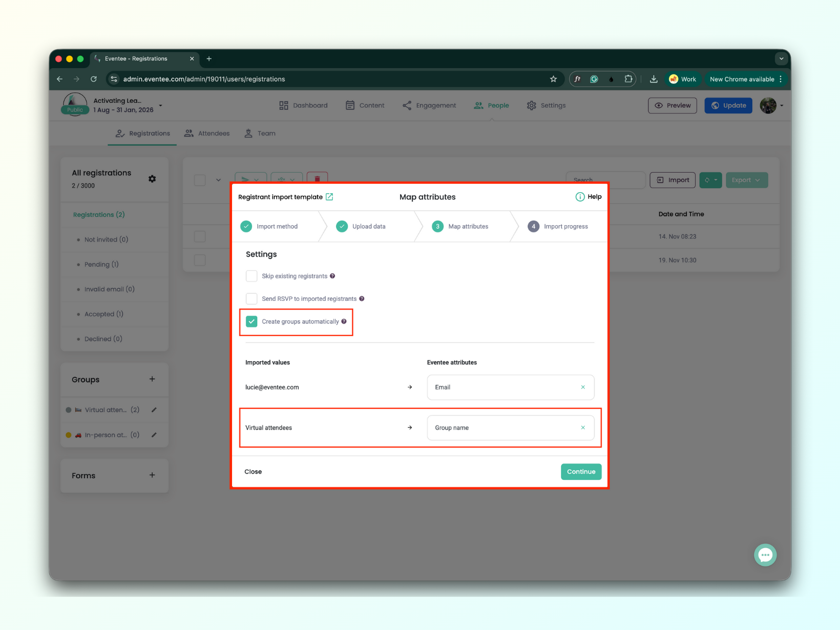Open the Dashboard menu

(x=303, y=106)
